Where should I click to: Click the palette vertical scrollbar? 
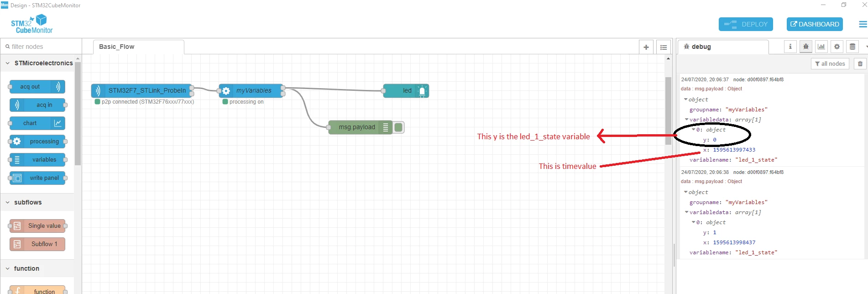(x=78, y=113)
